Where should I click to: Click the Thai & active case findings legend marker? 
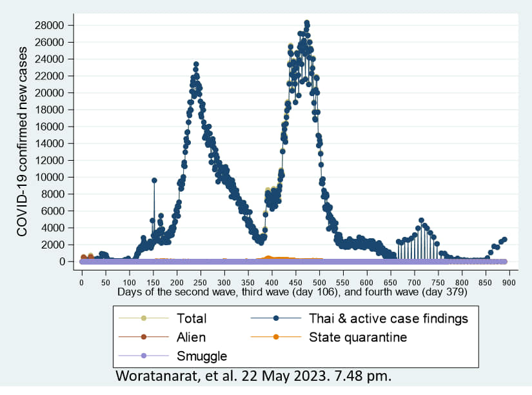point(276,318)
